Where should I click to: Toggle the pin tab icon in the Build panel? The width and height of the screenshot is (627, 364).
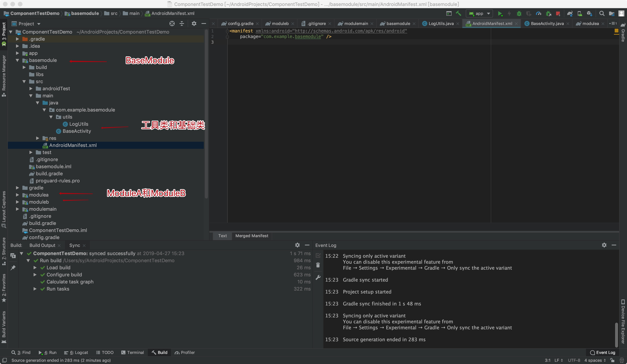click(13, 267)
